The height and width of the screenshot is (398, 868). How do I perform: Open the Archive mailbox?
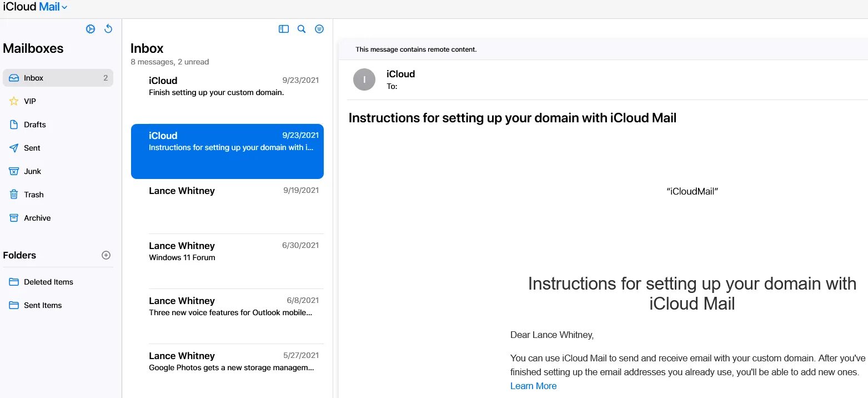[58, 218]
